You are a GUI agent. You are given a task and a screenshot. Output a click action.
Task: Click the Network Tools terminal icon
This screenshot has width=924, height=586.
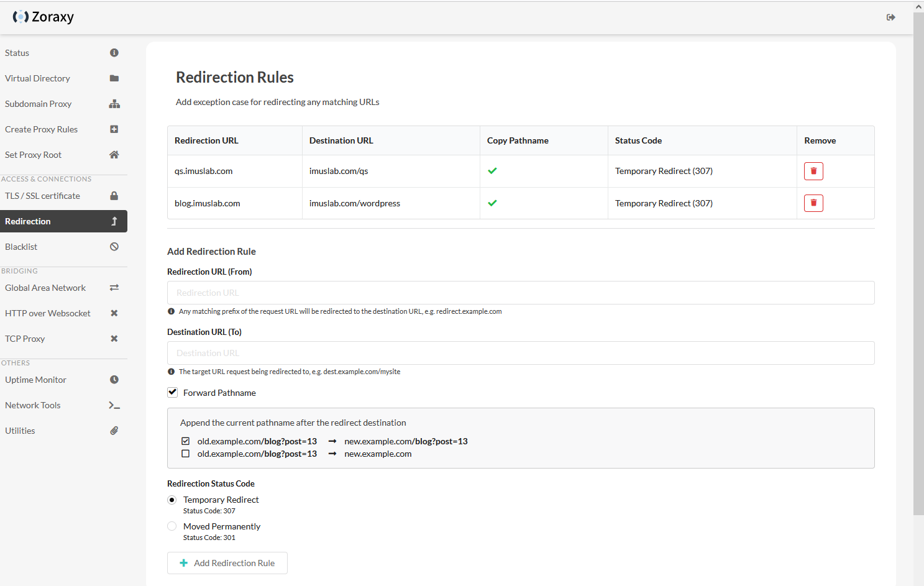[114, 405]
